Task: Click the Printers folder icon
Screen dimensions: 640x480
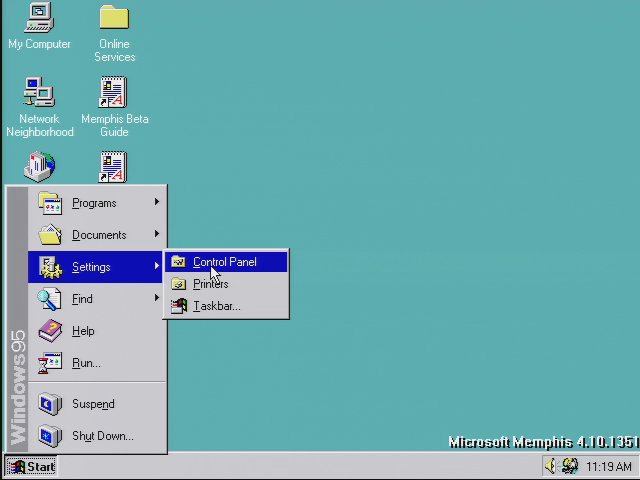Action: click(x=178, y=284)
